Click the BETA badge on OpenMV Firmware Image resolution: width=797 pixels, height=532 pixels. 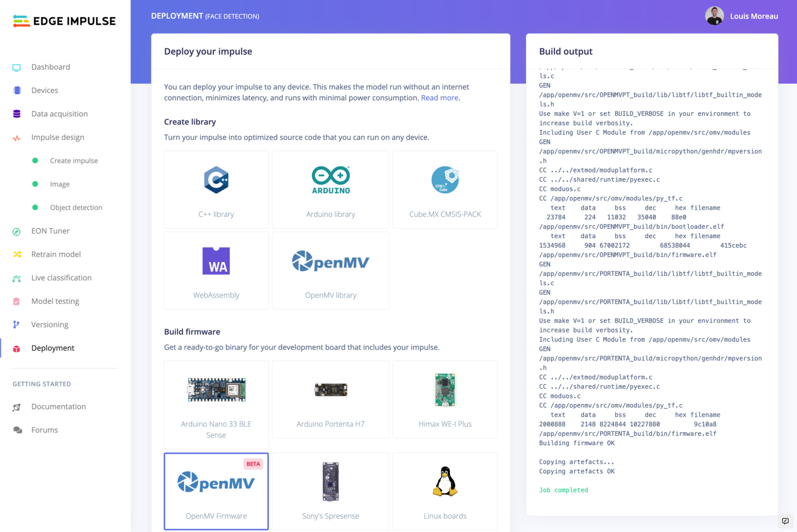(x=253, y=464)
